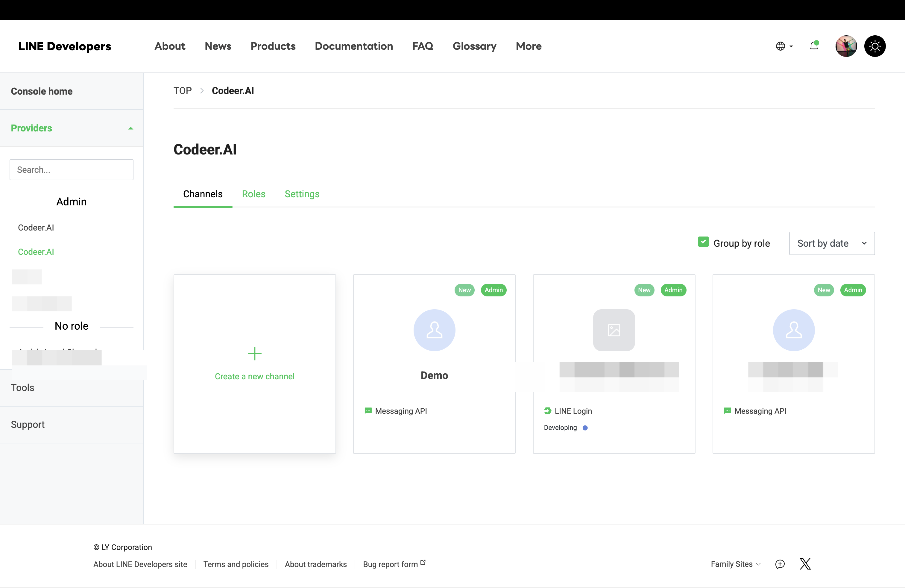Open the notifications bell

point(814,46)
